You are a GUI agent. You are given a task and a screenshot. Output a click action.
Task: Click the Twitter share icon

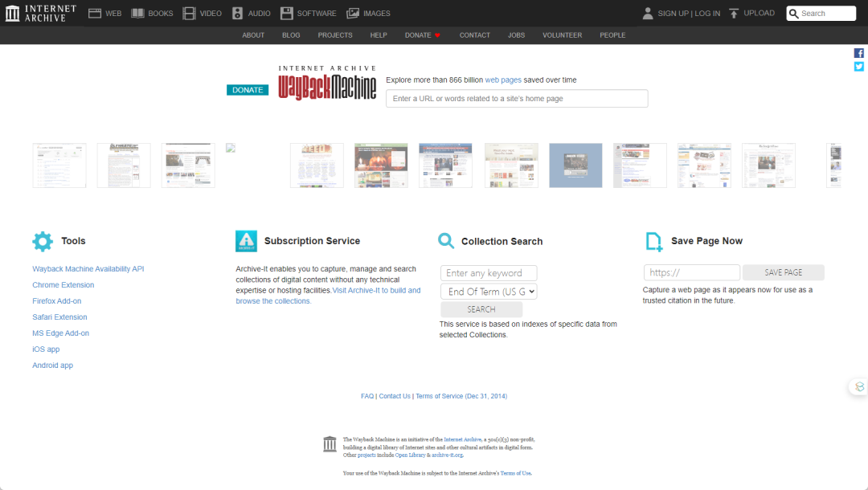858,67
